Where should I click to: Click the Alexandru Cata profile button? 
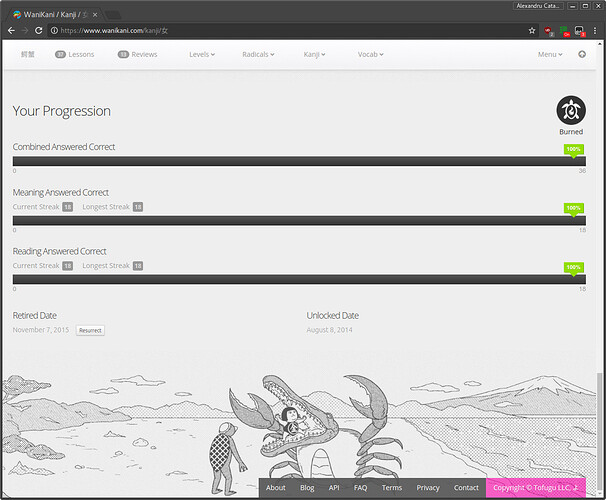pos(538,6)
